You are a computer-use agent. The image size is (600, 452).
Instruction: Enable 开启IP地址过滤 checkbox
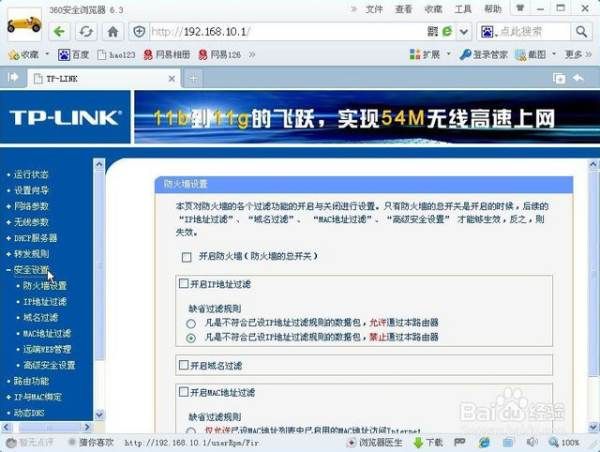(184, 284)
